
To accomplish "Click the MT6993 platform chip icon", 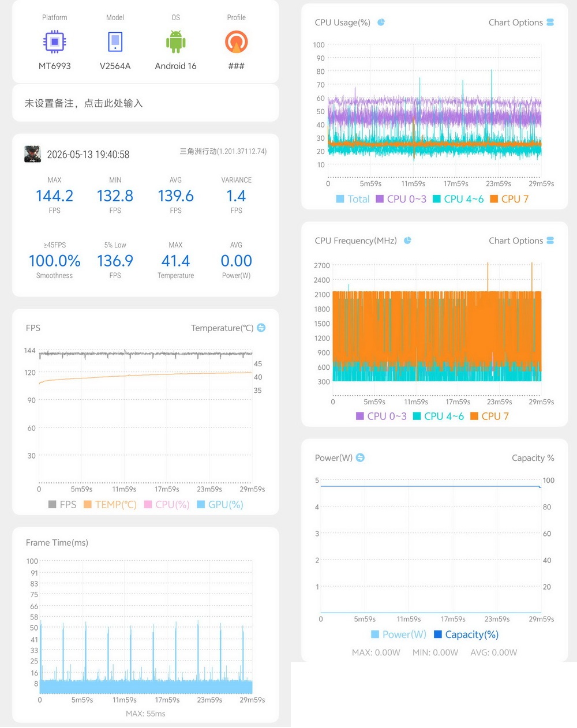I will 55,42.
